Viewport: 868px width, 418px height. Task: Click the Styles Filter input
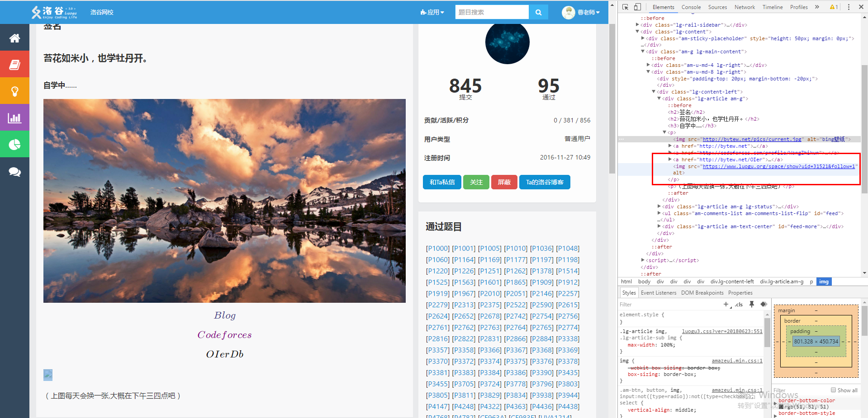[669, 305]
